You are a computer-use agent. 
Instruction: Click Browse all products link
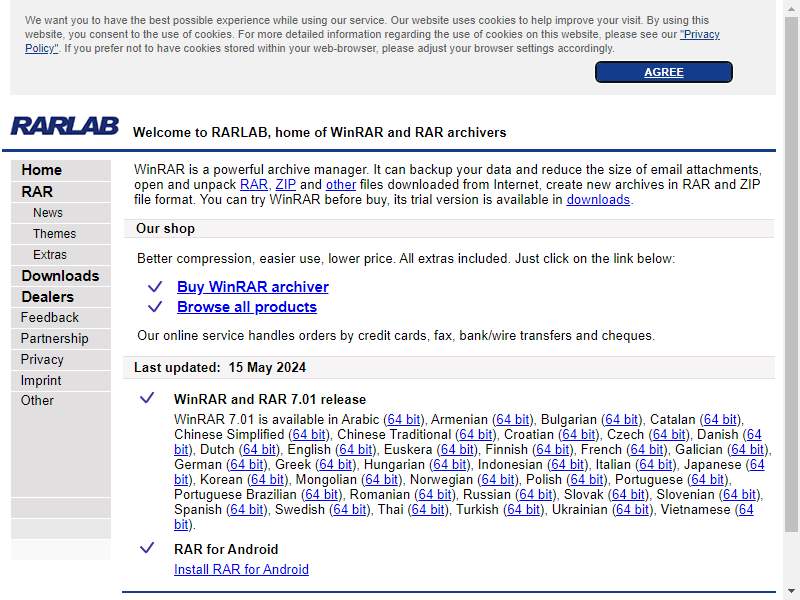[x=247, y=307]
